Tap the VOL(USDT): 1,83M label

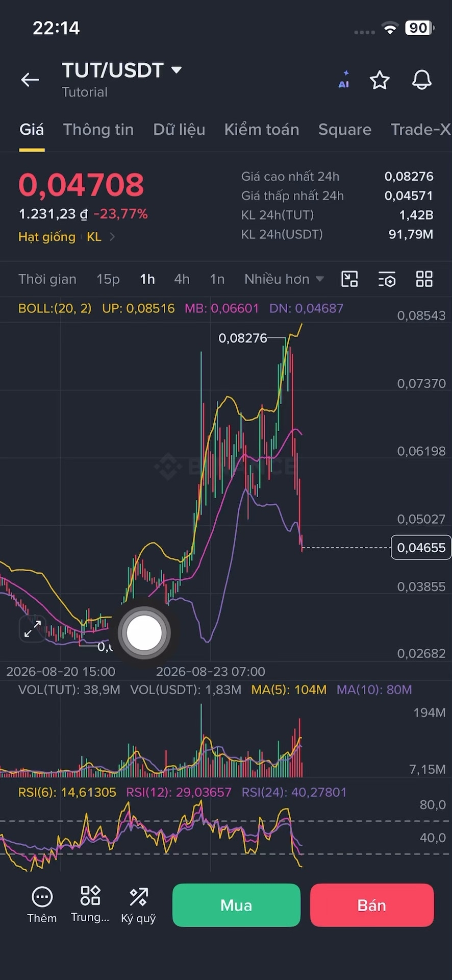point(186,690)
